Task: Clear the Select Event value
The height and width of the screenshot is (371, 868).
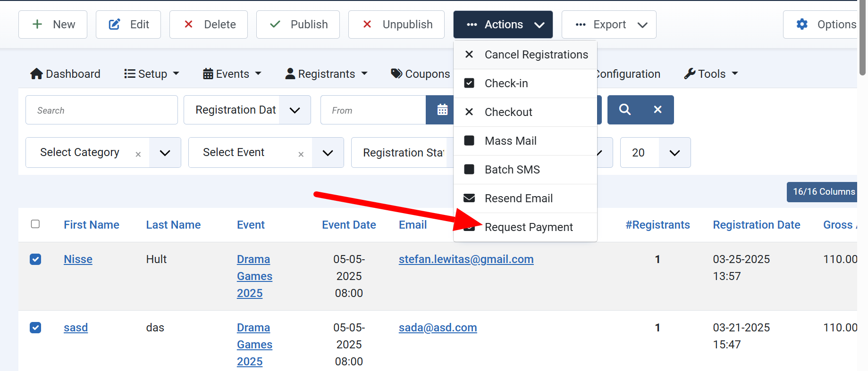Action: click(301, 154)
